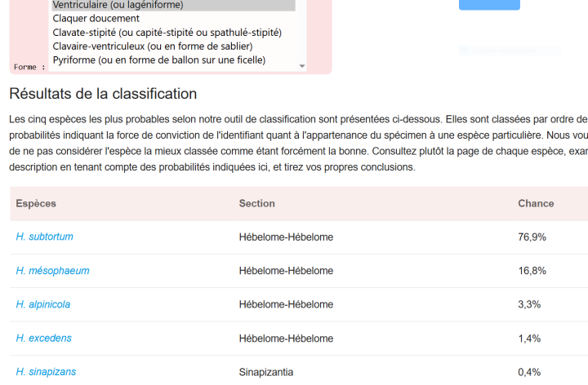Click the 'Hébelome-Hébelome' section for H. subtortum
This screenshot has height=385, width=588.
286,237
